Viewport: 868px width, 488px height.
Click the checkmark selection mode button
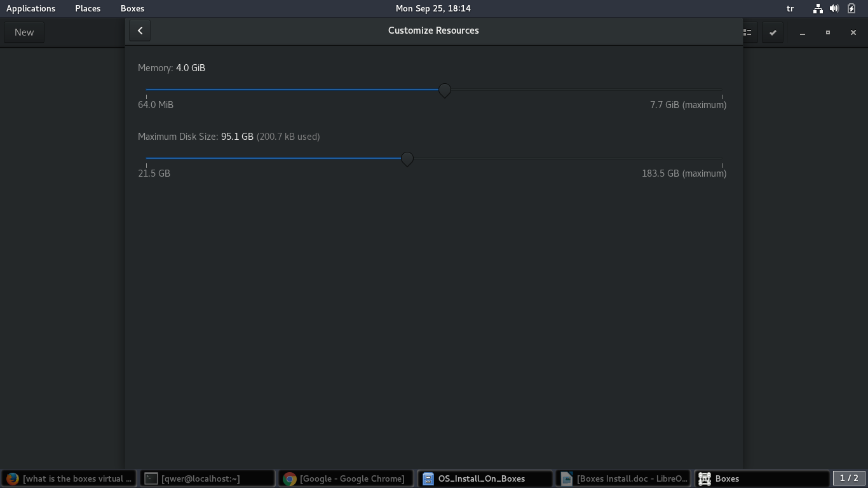pyautogui.click(x=773, y=32)
